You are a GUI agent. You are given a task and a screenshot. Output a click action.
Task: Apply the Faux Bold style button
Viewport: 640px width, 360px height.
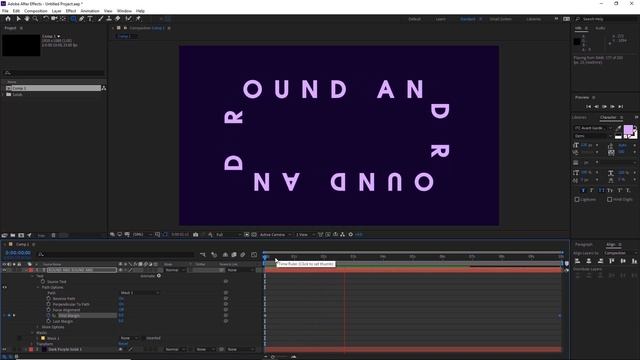pos(583,191)
